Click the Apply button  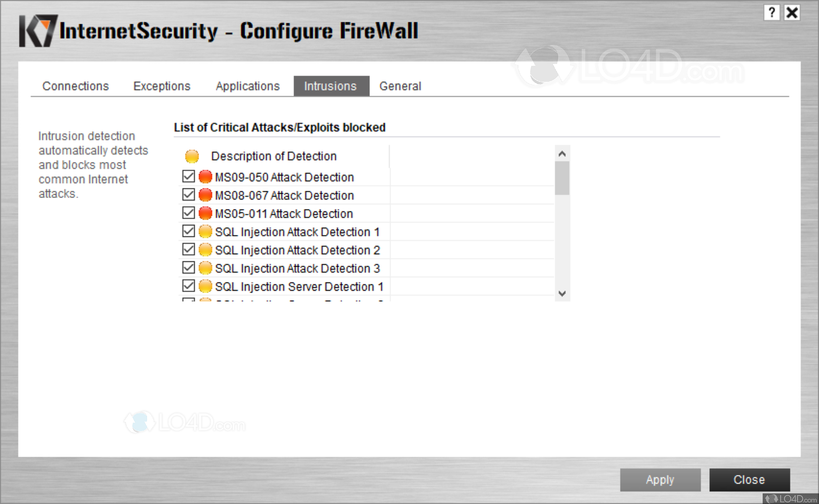click(660, 480)
